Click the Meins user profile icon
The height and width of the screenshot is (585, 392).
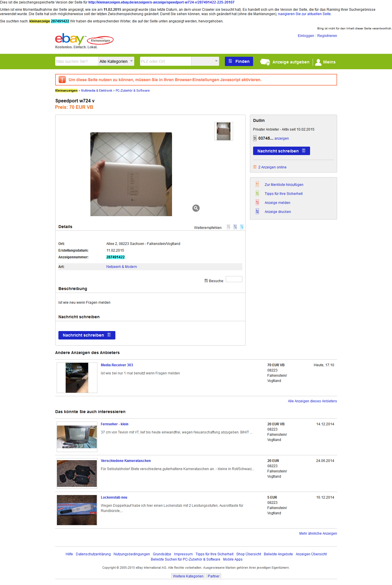point(318,62)
